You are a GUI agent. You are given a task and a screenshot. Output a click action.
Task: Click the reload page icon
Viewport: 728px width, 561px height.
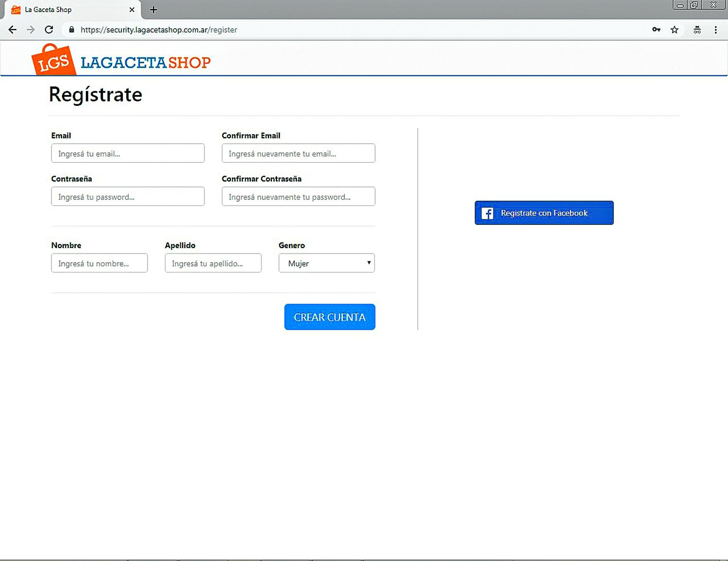point(49,30)
